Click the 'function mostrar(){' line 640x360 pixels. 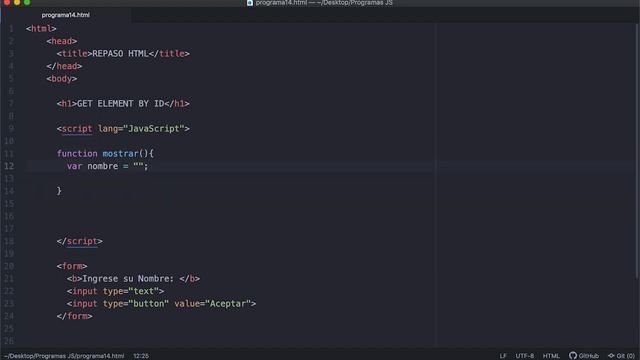coord(105,154)
